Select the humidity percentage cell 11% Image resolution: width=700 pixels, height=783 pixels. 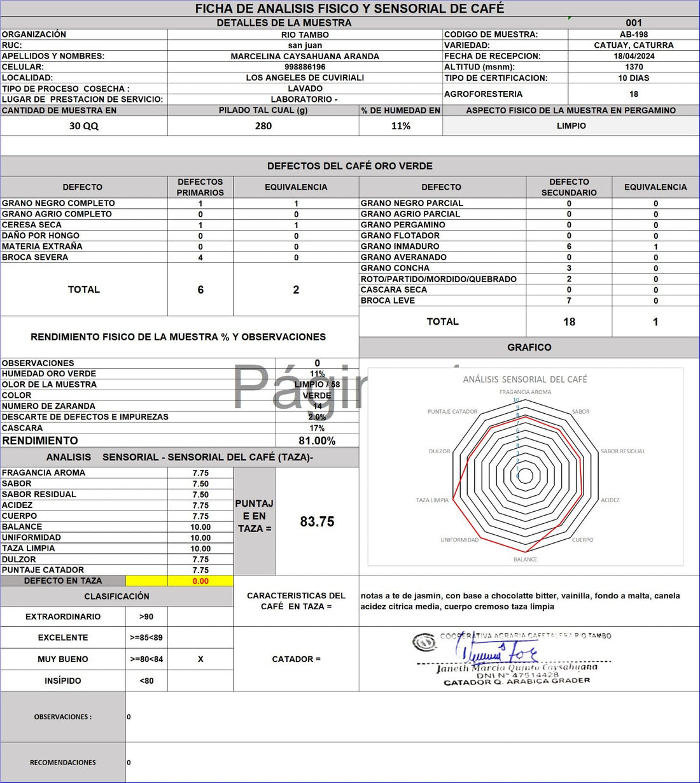[x=400, y=125]
